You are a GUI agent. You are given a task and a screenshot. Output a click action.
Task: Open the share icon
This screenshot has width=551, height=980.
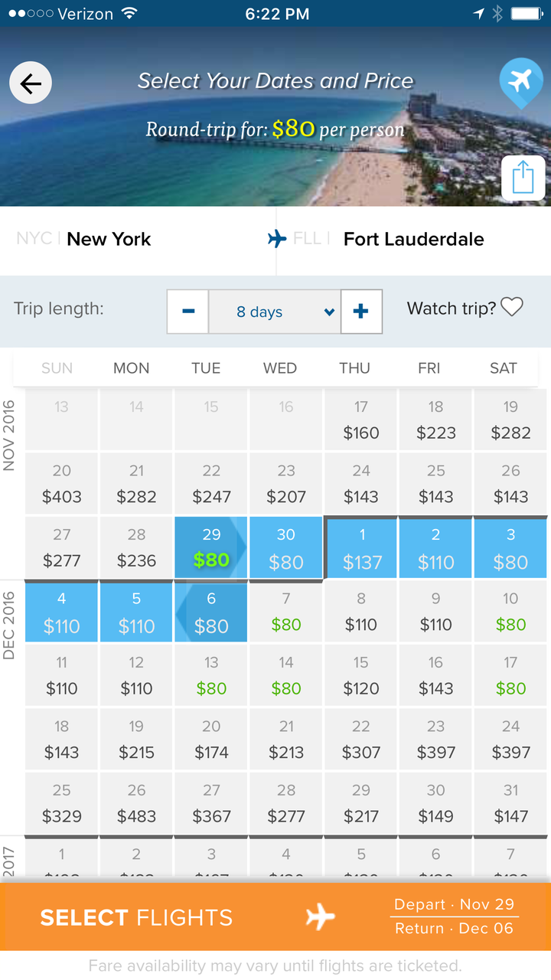coord(523,178)
